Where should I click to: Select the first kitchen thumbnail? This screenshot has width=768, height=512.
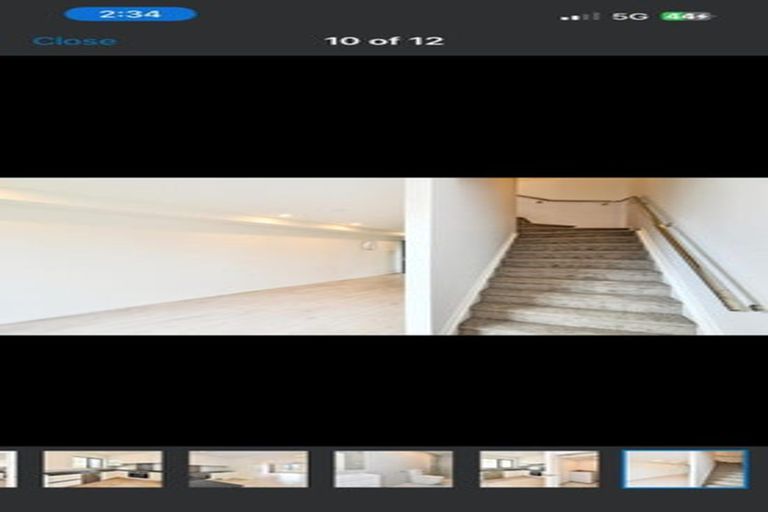(103, 469)
